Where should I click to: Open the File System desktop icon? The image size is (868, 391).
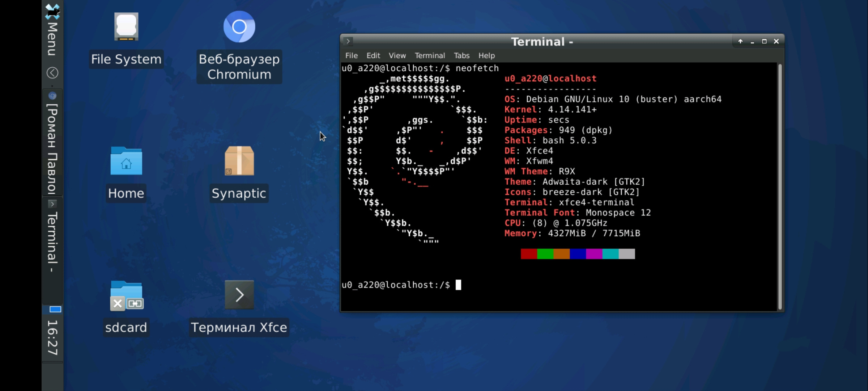(126, 27)
